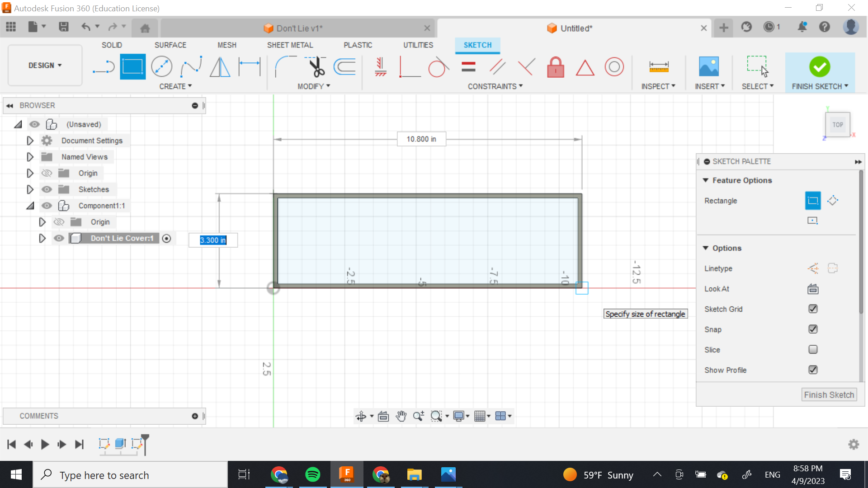Select the Center Rectangle option icon

pyautogui.click(x=812, y=221)
